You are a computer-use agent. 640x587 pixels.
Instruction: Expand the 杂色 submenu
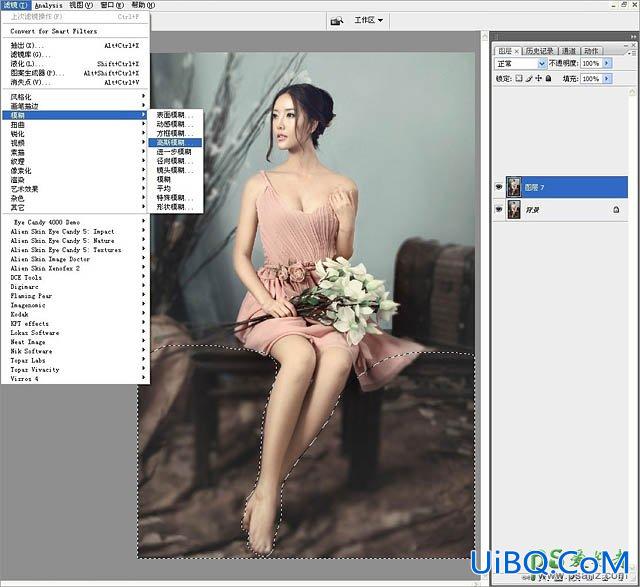click(x=75, y=198)
